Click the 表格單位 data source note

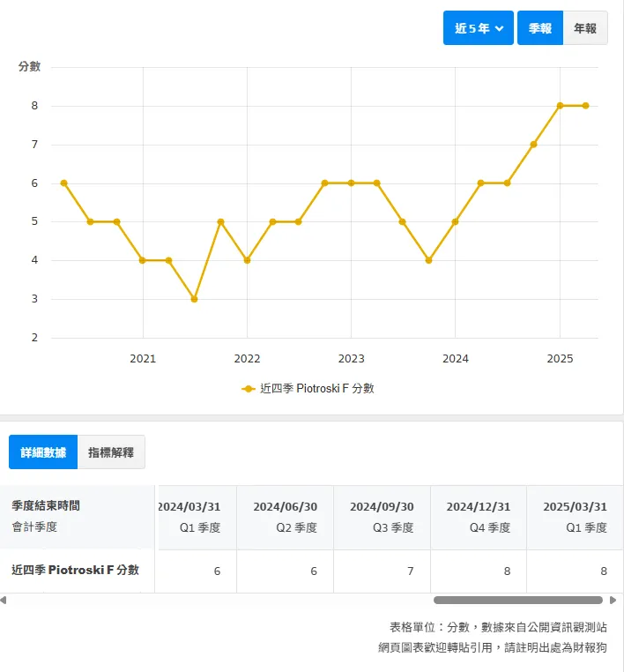(498, 627)
